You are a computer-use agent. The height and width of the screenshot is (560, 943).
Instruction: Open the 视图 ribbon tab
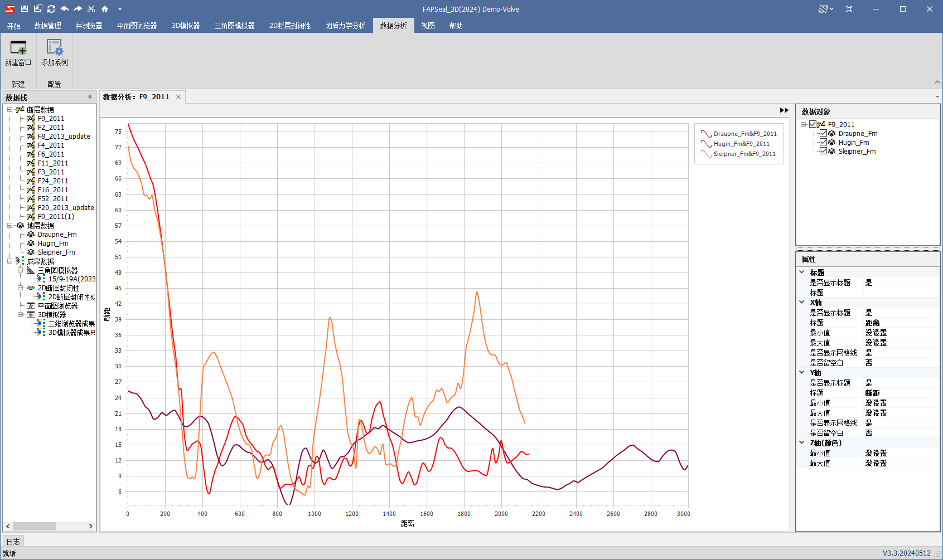pos(428,26)
